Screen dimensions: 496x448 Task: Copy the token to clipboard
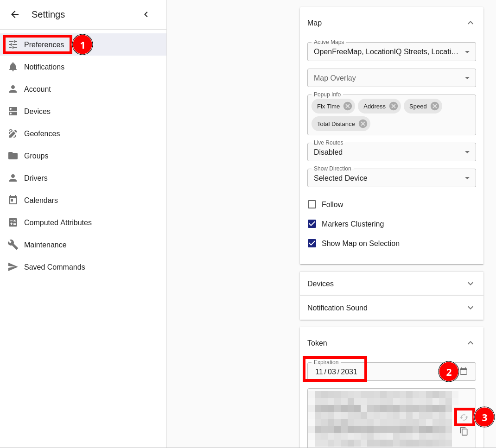(464, 431)
